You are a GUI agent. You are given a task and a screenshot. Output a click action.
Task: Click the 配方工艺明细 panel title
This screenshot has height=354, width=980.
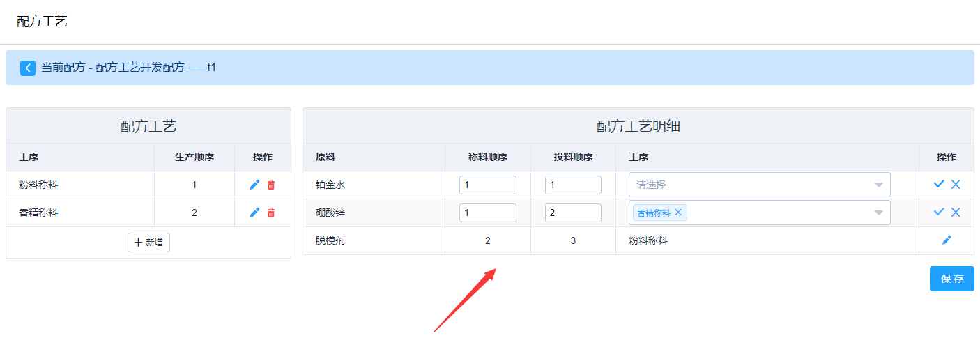638,126
